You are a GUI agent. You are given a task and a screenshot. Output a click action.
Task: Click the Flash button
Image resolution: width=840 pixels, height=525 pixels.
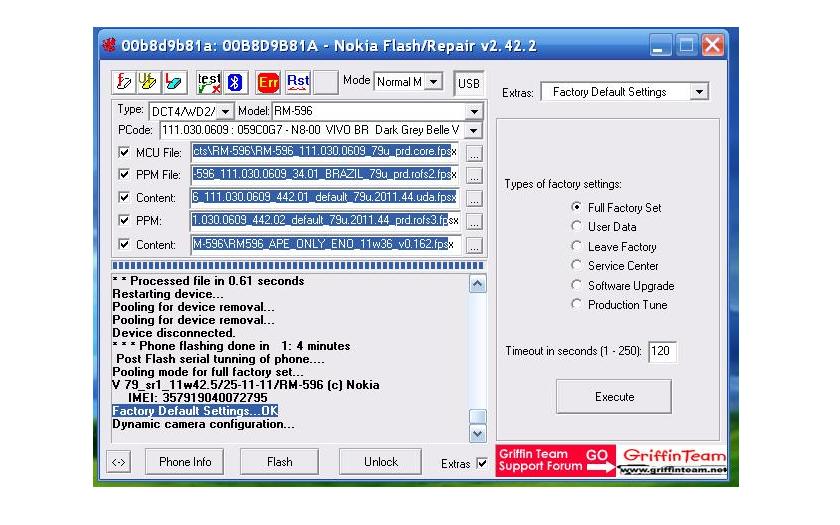(x=280, y=462)
